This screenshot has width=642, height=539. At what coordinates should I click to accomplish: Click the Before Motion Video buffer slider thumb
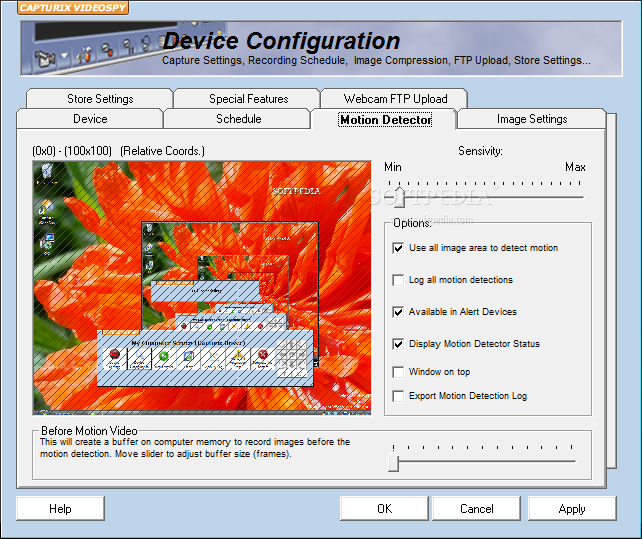pyautogui.click(x=393, y=461)
